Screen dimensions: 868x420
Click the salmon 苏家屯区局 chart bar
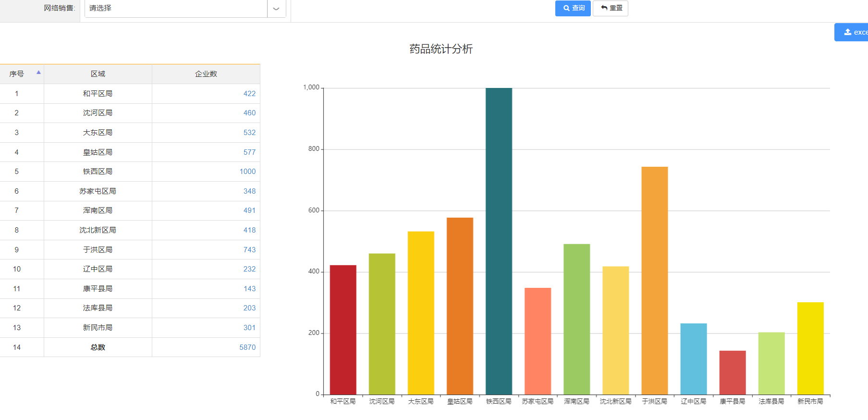tap(538, 341)
